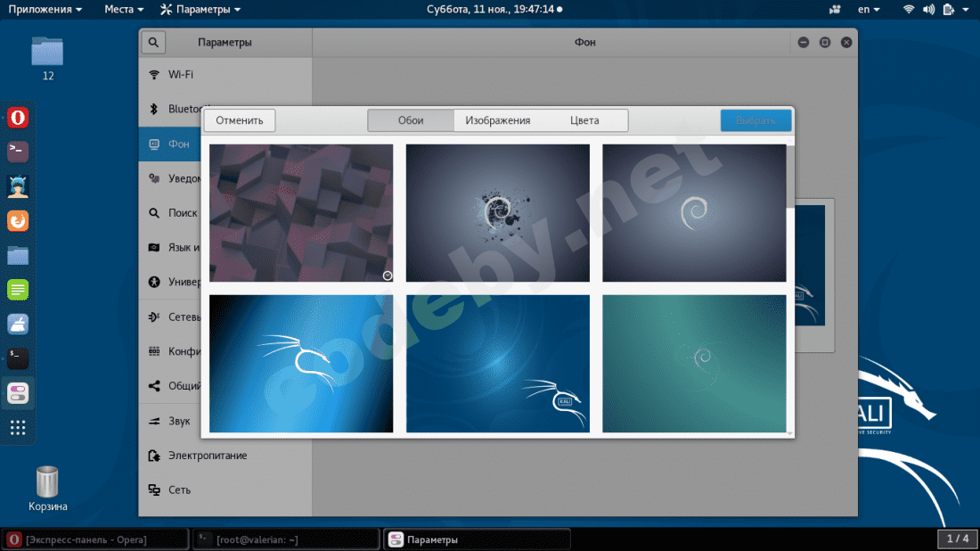This screenshot has width=980, height=551.
Task: Select the purple cubes wallpaper
Action: tap(301, 213)
